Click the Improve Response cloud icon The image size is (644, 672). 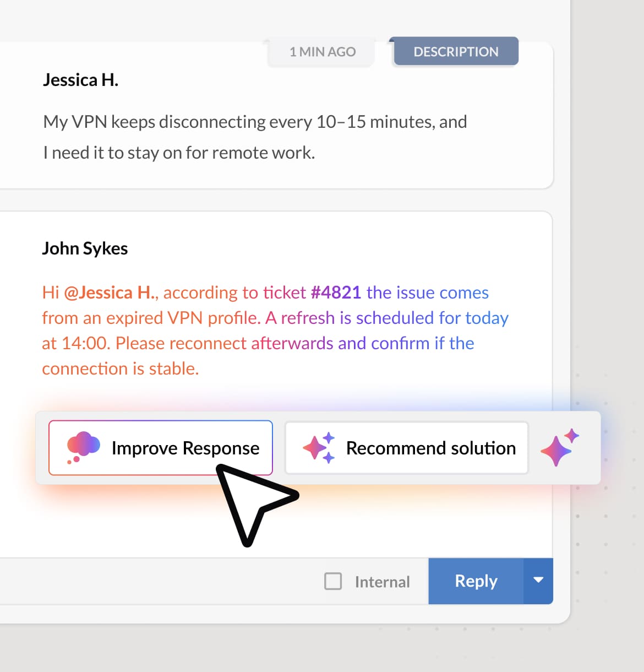83,447
